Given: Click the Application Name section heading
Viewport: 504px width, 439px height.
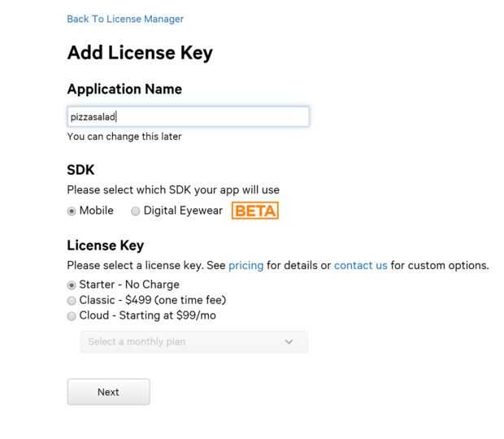Looking at the screenshot, I should tap(124, 89).
